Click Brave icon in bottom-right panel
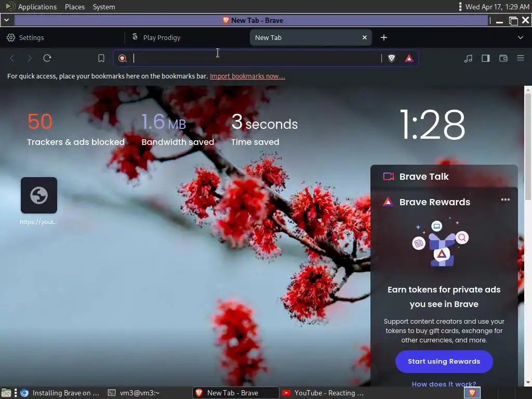Screen dimensions: 532x399 click(472, 393)
